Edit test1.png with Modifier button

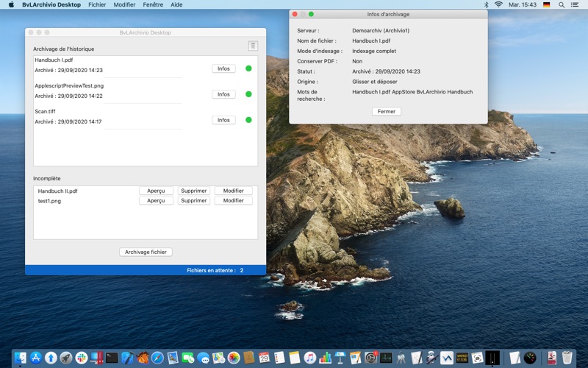[233, 200]
